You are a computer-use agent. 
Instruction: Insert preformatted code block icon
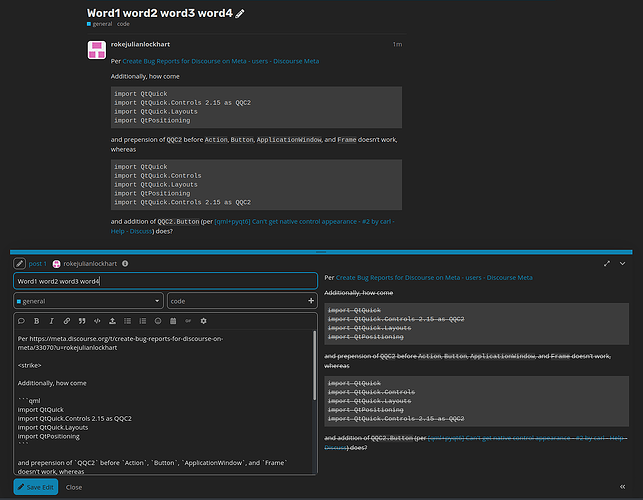click(97, 321)
